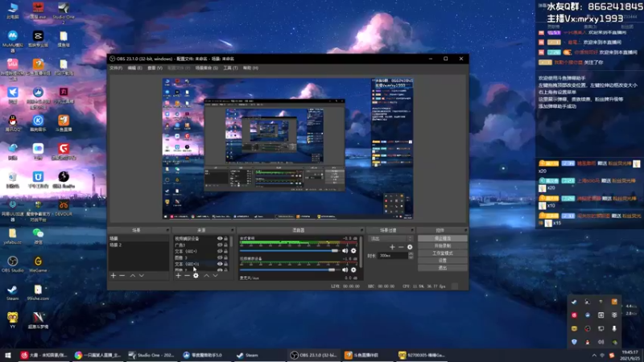
Task: Click the transition duration 300ms field
Action: click(394, 256)
